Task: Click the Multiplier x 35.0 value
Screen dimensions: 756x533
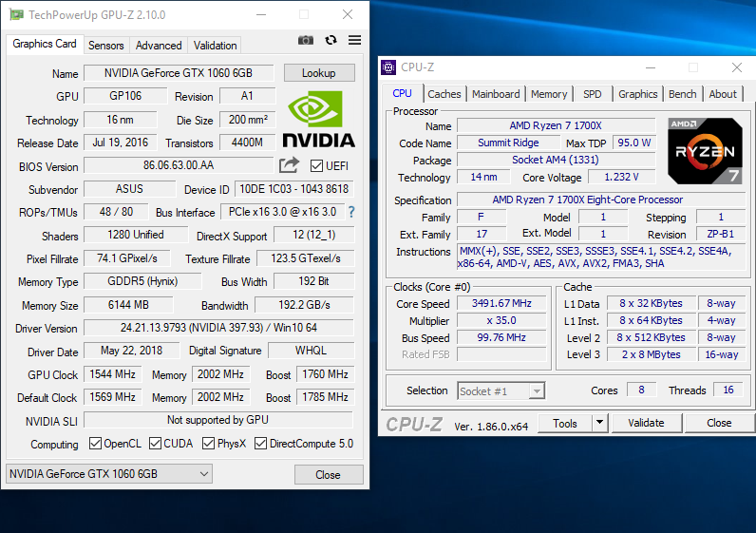Action: point(501,320)
